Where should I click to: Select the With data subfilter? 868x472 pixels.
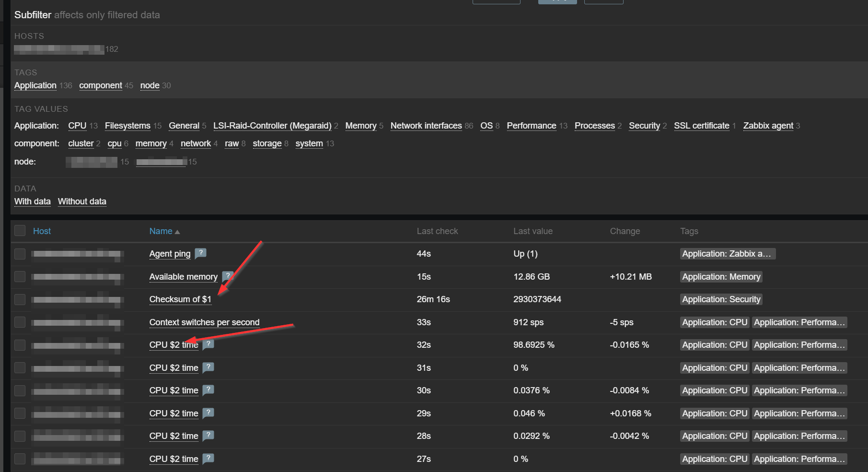tap(32, 201)
